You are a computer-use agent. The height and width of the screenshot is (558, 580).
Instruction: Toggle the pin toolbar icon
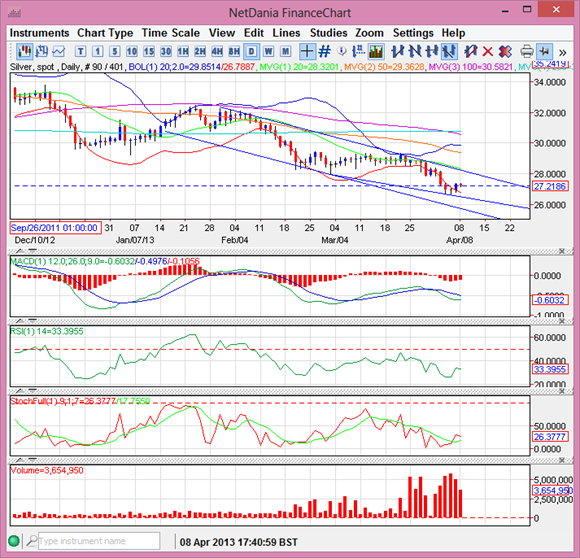544,51
